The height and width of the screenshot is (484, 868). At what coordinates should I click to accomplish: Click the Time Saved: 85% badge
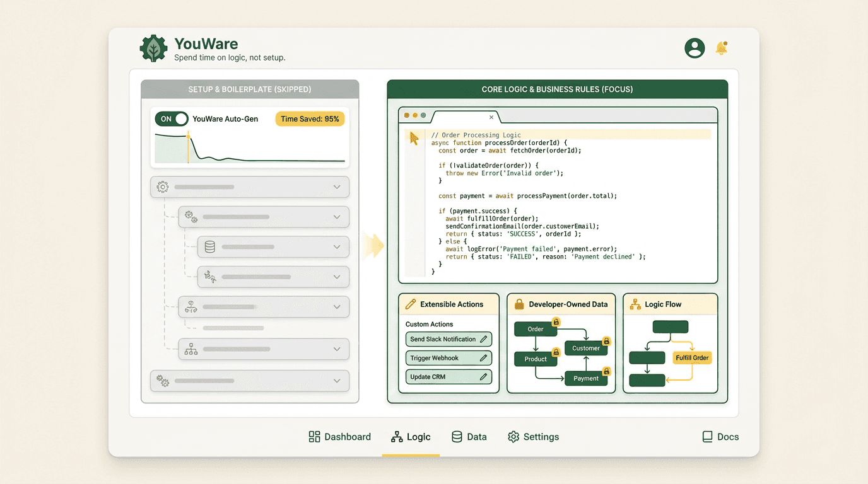310,118
